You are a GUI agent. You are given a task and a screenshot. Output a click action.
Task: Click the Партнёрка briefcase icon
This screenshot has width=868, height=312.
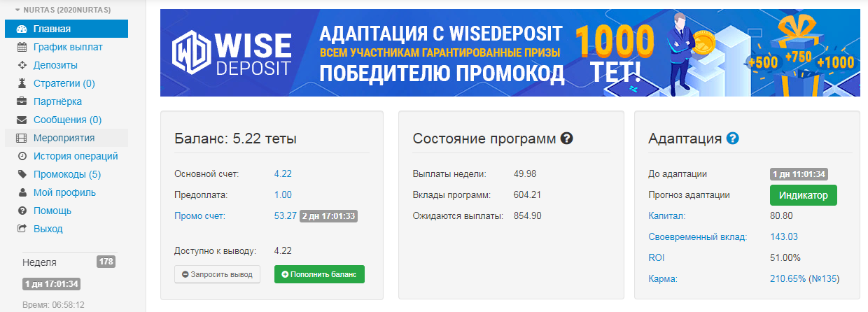point(22,102)
